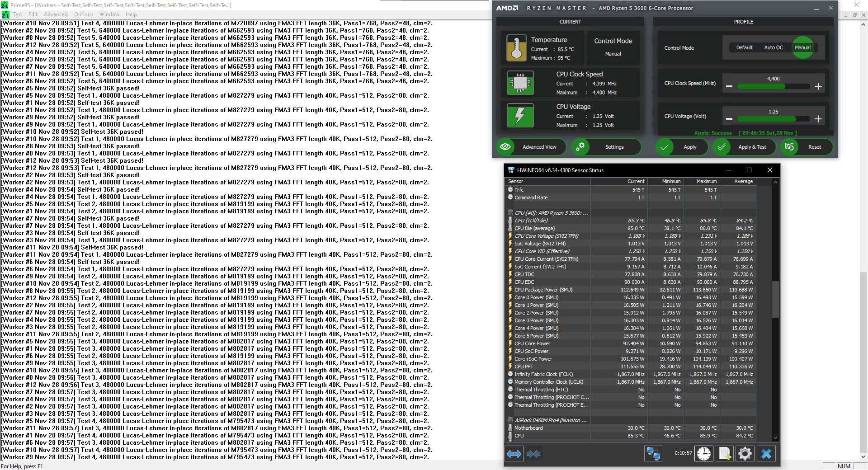The image size is (868, 470).
Task: Click the icon beside Thermal Throttling (HTC)
Action: coord(510,390)
